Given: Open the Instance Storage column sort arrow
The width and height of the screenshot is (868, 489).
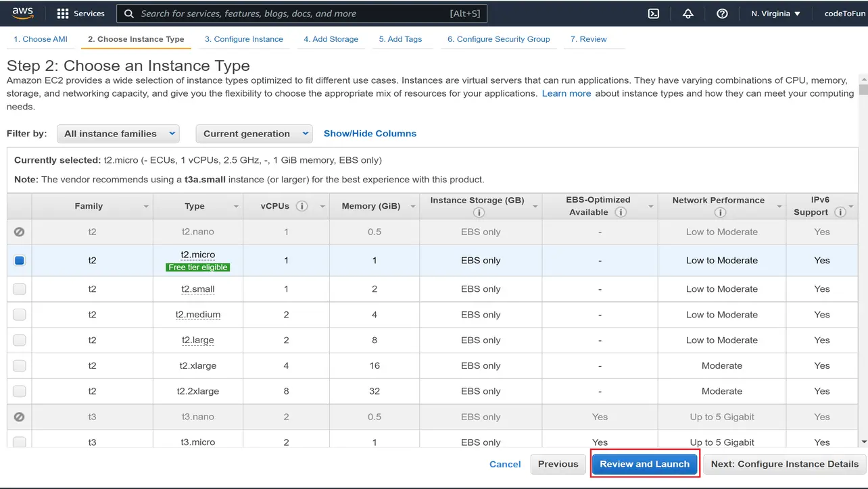Looking at the screenshot, I should pos(535,207).
